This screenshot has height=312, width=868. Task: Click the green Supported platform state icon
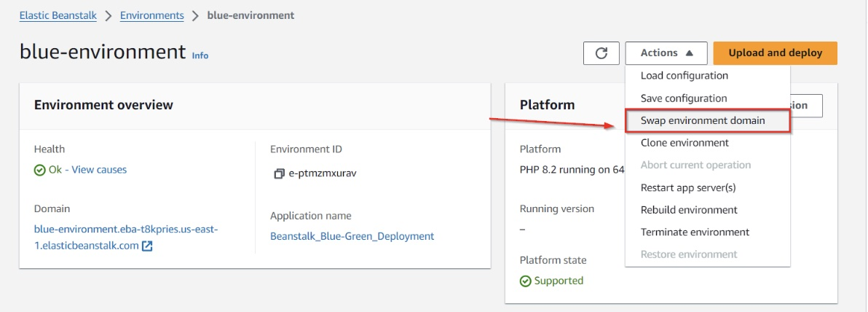pyautogui.click(x=525, y=281)
